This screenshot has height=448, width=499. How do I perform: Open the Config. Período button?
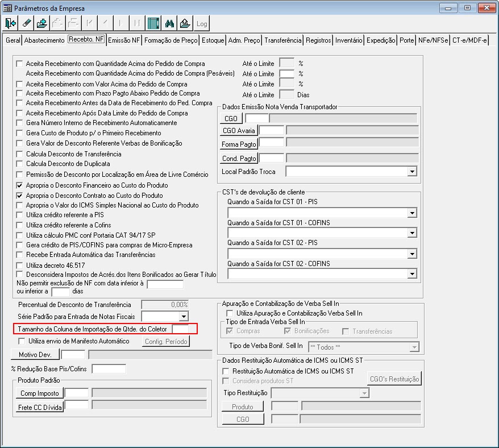[166, 342]
